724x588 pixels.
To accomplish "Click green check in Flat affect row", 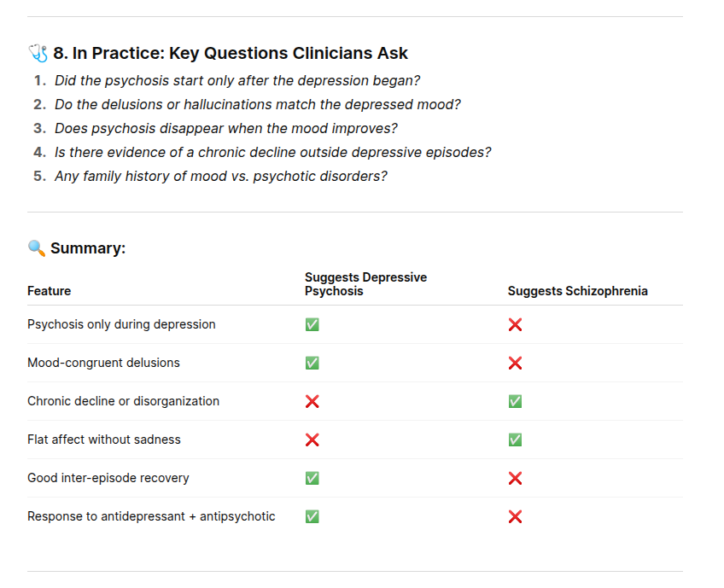I will [515, 440].
